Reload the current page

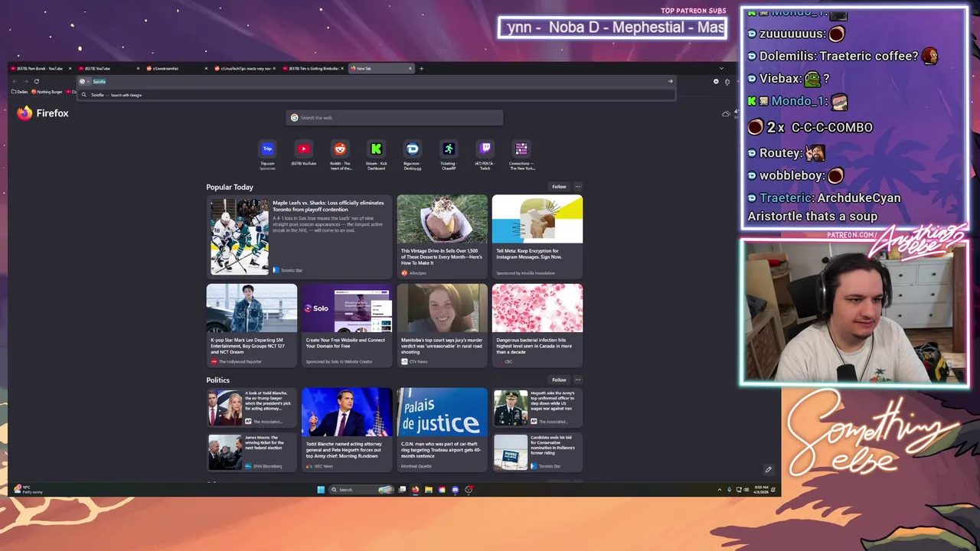(x=36, y=81)
